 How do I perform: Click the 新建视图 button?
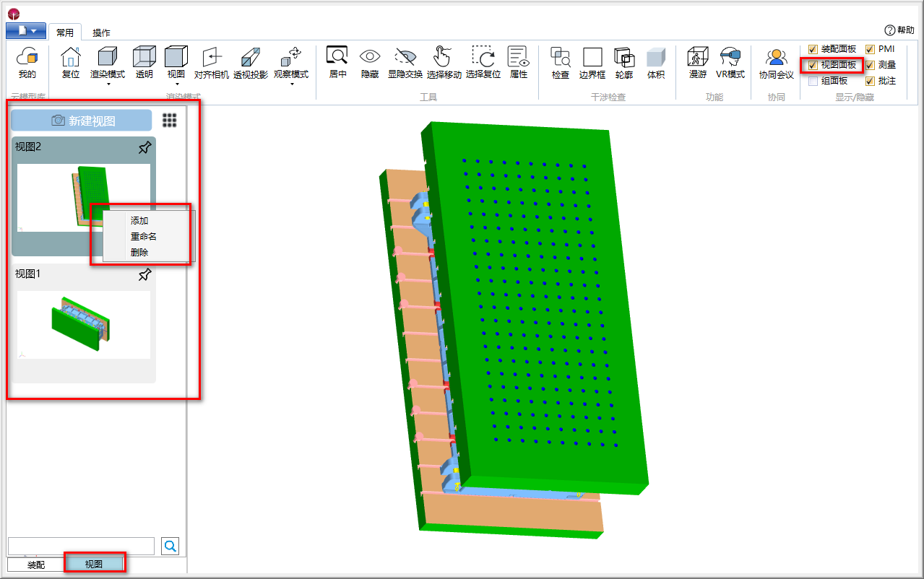[82, 121]
